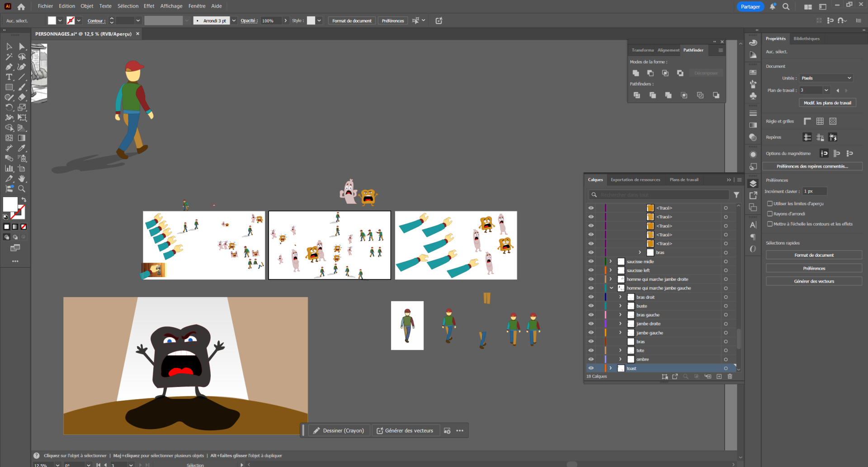This screenshot has width=868, height=467.
Task: Swap fill and stroke arrows icon
Action: (24, 200)
